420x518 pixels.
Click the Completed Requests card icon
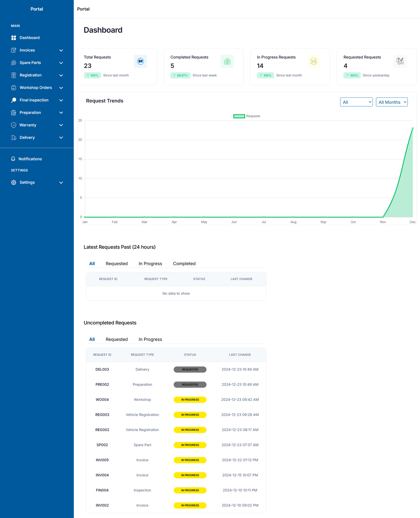[x=227, y=61]
